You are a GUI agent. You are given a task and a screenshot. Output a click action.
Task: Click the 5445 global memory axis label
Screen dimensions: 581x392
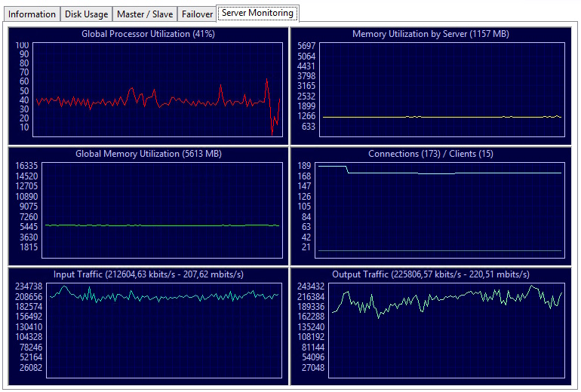[29, 227]
